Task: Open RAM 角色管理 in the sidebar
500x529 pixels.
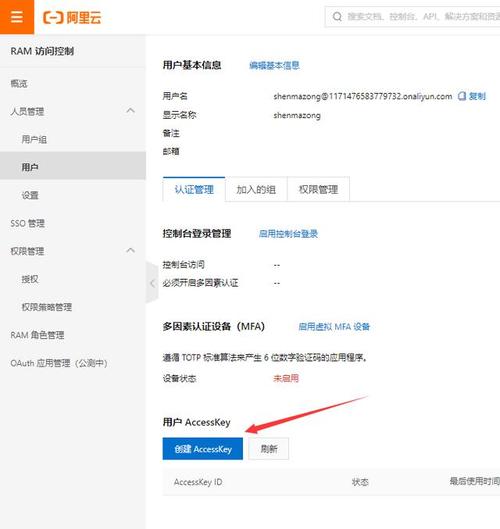Action: [x=37, y=335]
